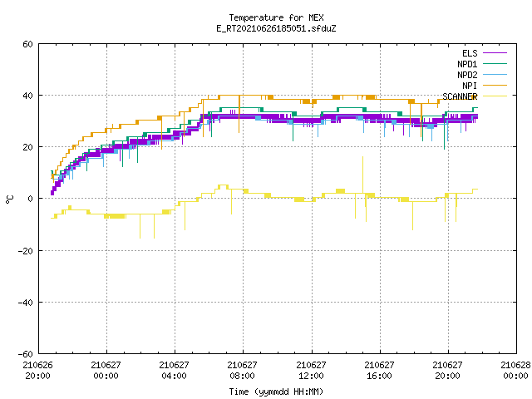
Task: Click the x-axis label 210627 12:00
Action: pos(311,371)
